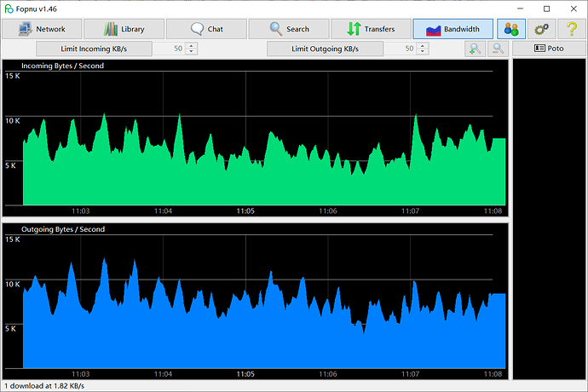
Task: Click the 15 K label on incoming graph
Action: click(x=13, y=76)
